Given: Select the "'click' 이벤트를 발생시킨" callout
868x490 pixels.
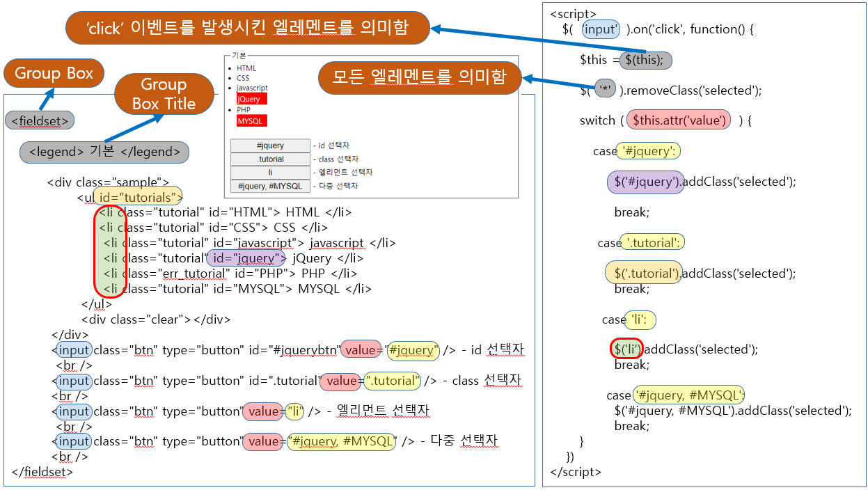Looking at the screenshot, I should click(247, 29).
